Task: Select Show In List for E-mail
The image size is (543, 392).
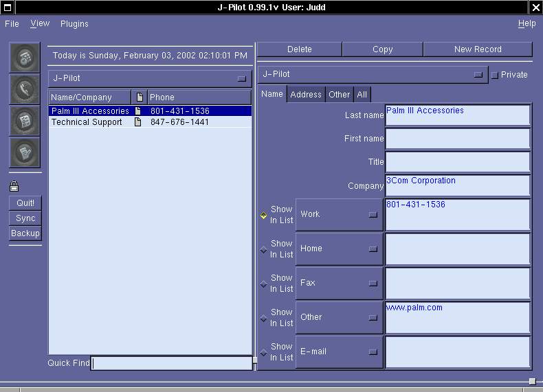Action: click(x=264, y=352)
